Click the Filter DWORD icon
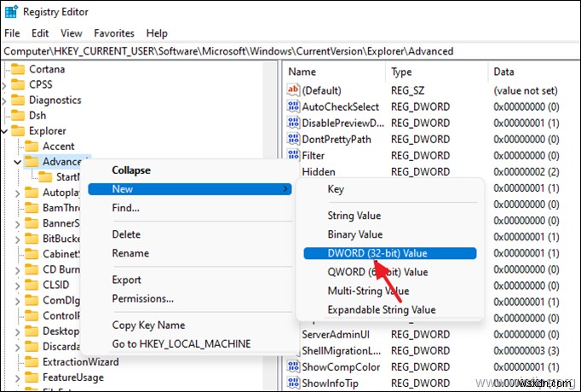Viewport: 581px width, 392px height. 293,155
